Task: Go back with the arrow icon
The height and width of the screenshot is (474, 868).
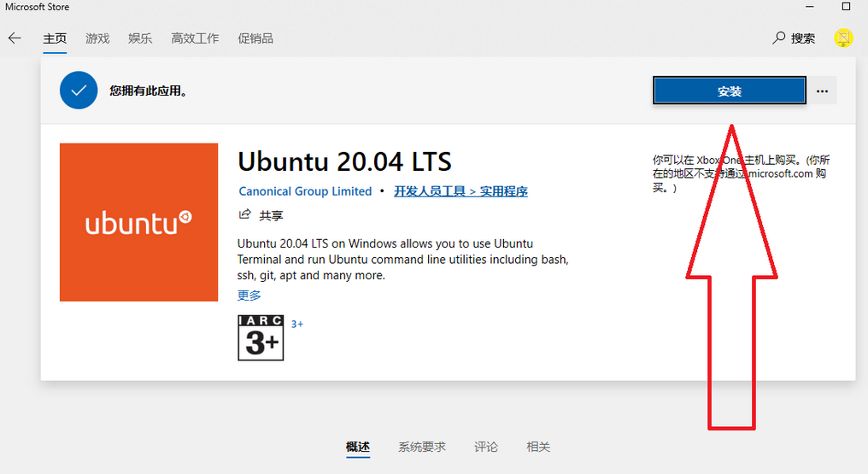Action: pyautogui.click(x=15, y=38)
